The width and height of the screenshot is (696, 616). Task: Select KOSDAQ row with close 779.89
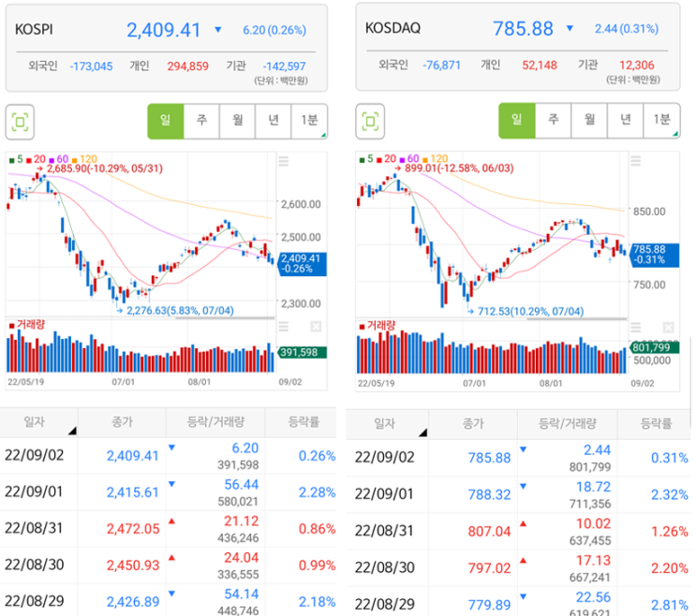518,602
